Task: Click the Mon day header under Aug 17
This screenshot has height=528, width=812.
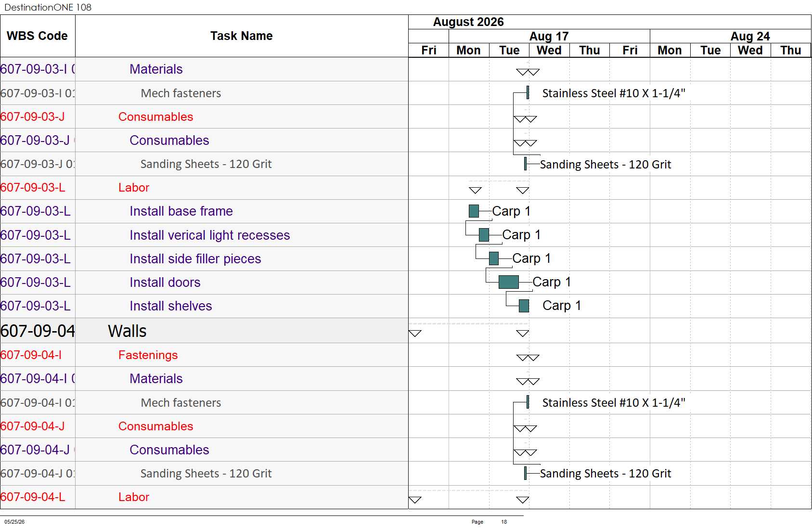Action: coord(469,51)
